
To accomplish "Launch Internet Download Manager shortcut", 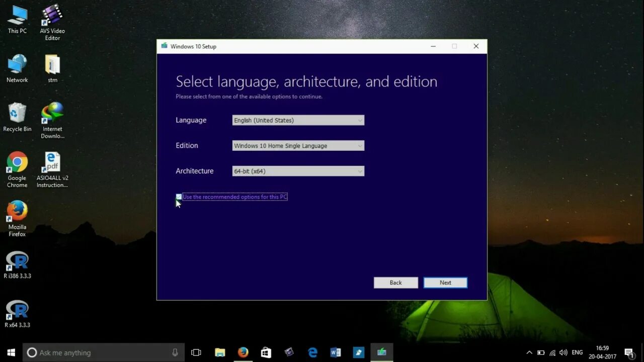I will 52,121.
